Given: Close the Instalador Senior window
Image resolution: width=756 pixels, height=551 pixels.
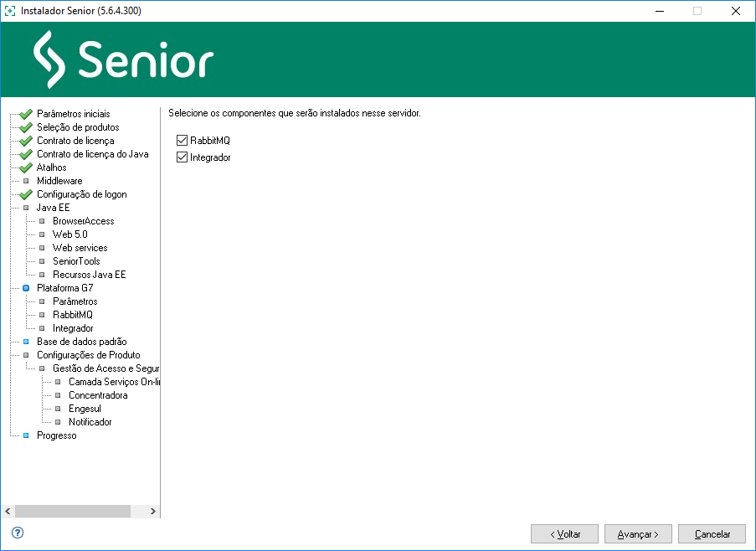Looking at the screenshot, I should 736,11.
